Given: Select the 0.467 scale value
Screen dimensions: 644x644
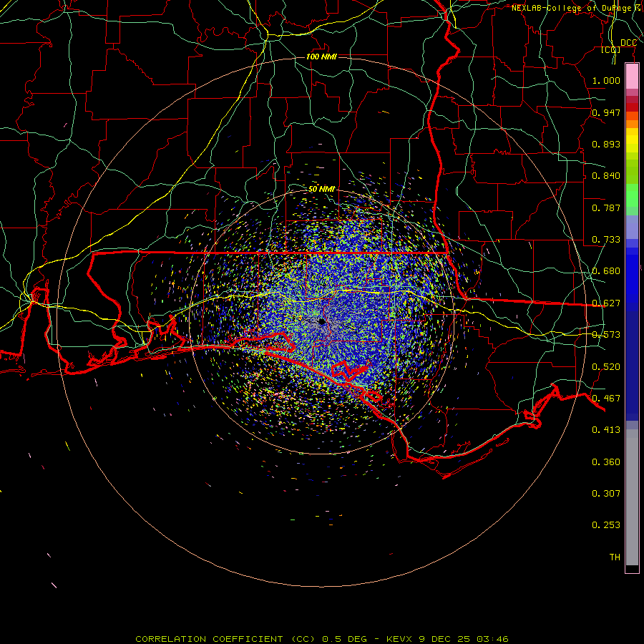Looking at the screenshot, I should tap(606, 399).
